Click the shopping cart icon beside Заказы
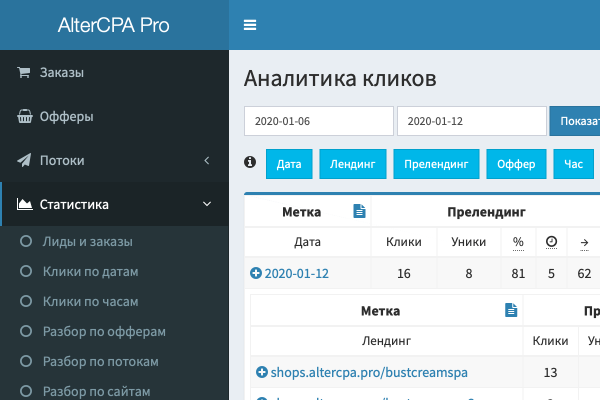 (x=24, y=72)
